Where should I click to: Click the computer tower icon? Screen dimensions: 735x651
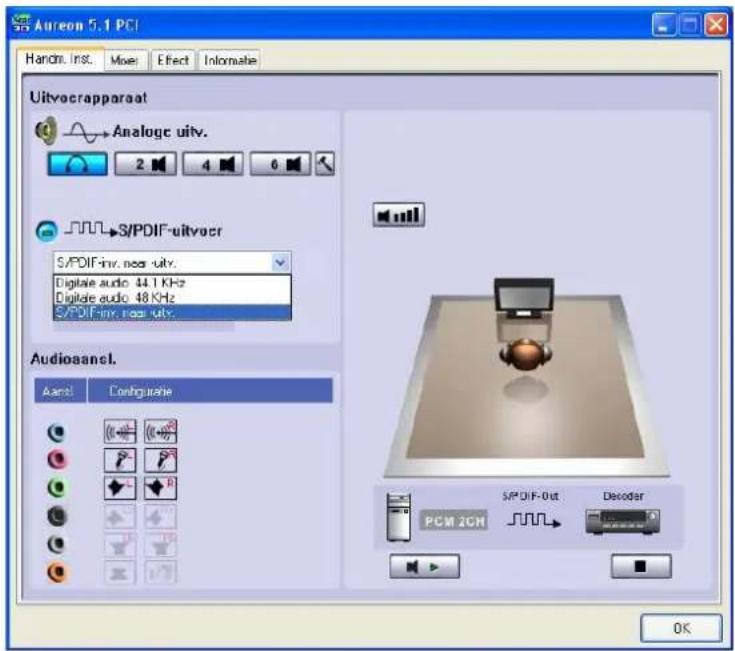coord(399,517)
